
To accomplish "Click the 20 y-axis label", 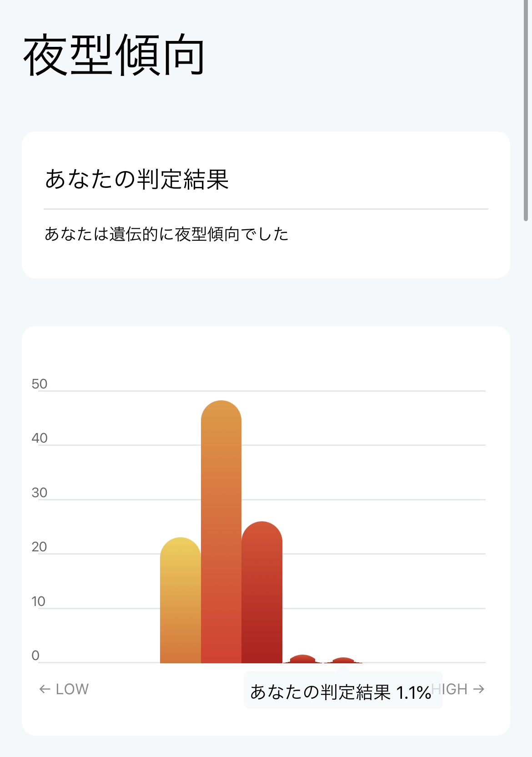I will click(x=40, y=547).
